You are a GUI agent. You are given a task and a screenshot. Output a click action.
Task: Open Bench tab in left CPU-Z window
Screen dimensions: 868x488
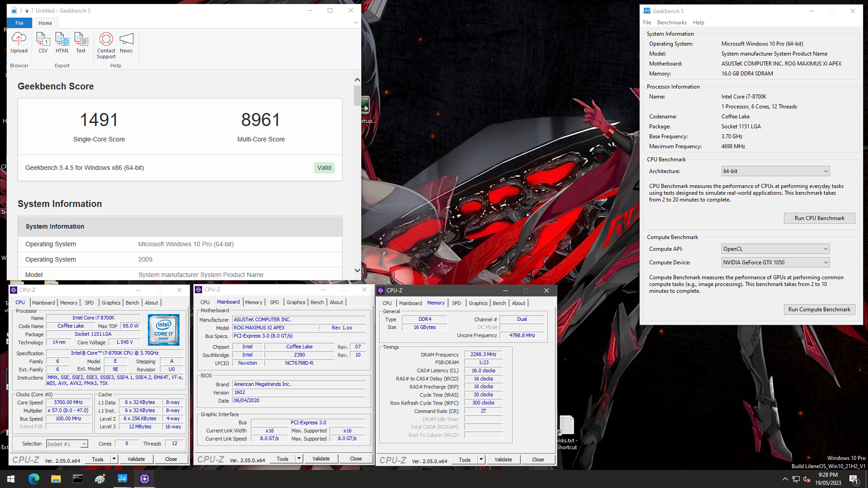[132, 303]
